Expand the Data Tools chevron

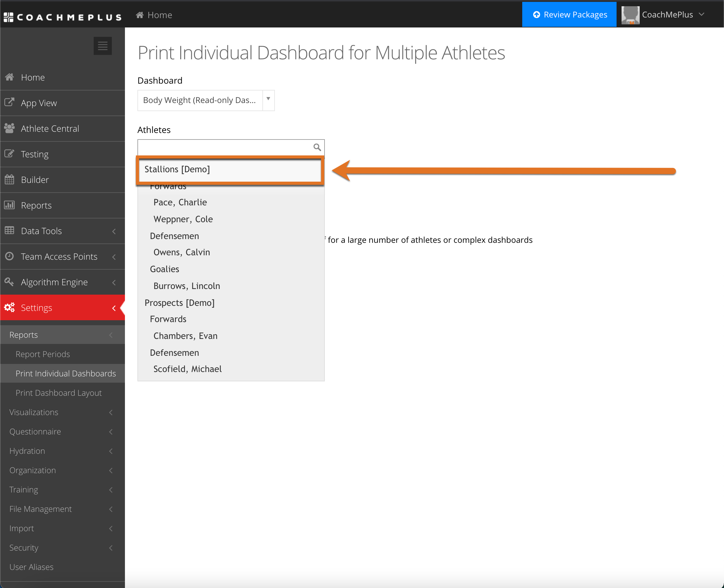tap(114, 231)
